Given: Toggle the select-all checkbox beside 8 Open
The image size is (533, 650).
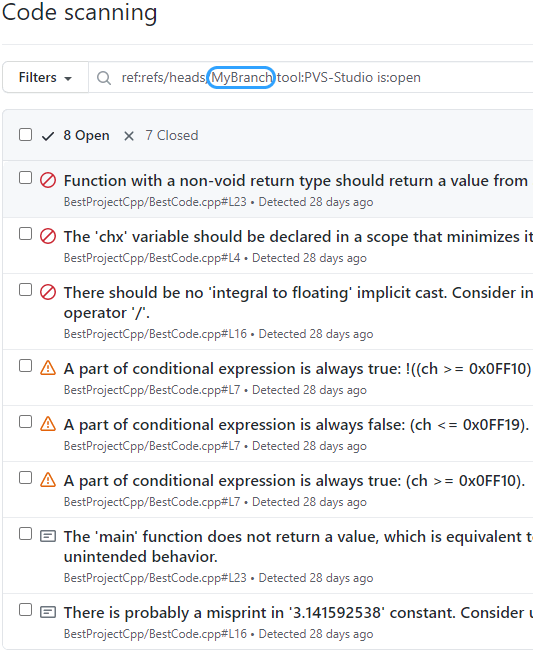Looking at the screenshot, I should click(26, 135).
